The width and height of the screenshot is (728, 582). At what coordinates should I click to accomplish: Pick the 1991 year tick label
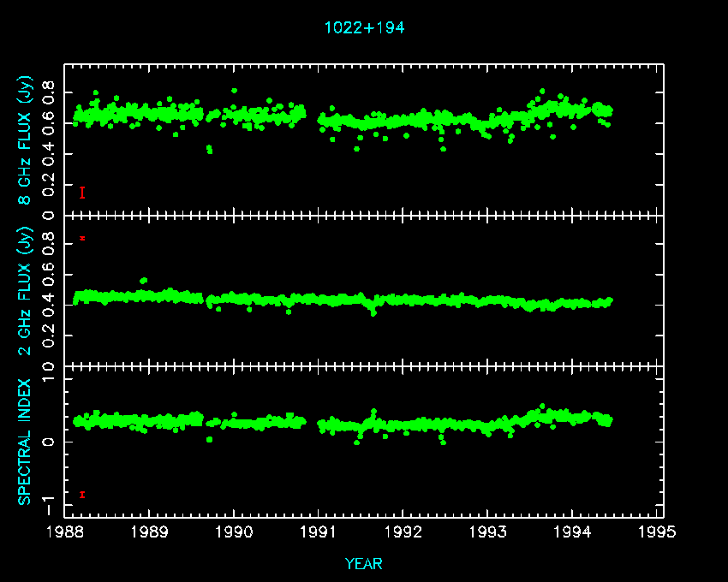point(319,532)
